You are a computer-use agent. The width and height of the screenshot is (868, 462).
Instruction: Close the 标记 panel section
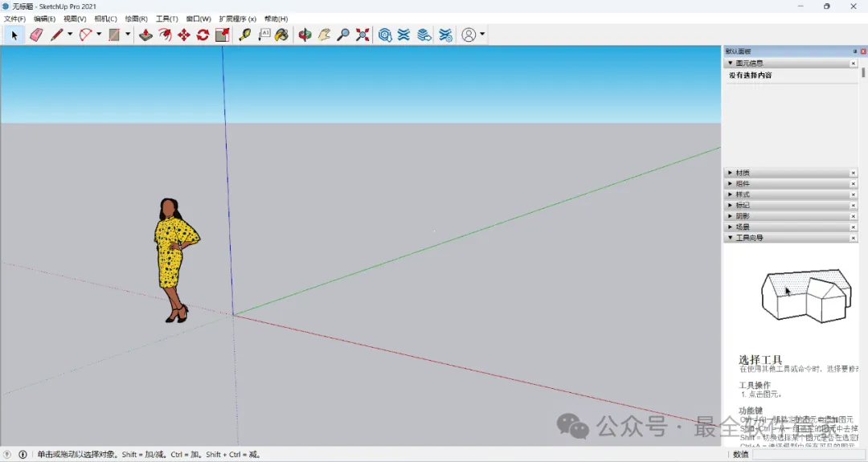[x=853, y=205]
